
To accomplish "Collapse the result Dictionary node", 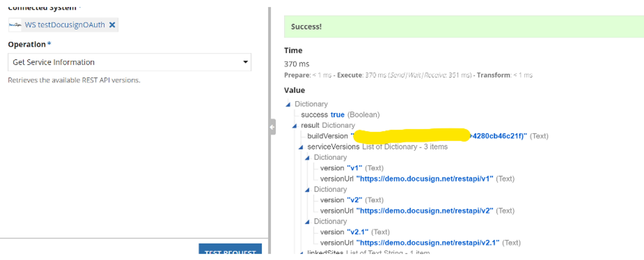I will point(294,125).
